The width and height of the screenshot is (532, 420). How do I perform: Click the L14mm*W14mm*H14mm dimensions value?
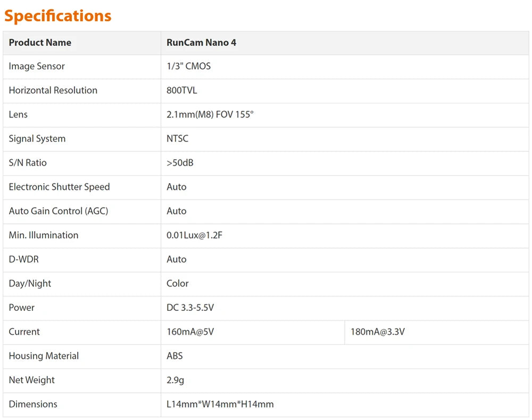(220, 405)
